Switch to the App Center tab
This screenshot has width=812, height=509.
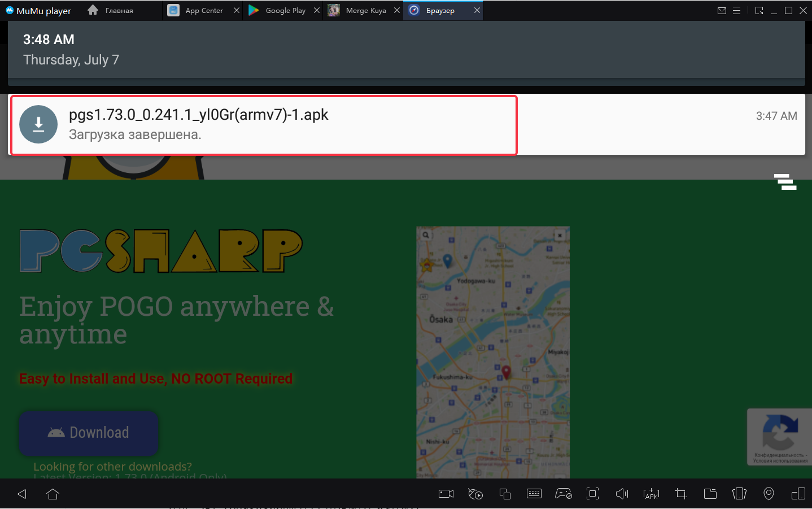[x=203, y=10]
